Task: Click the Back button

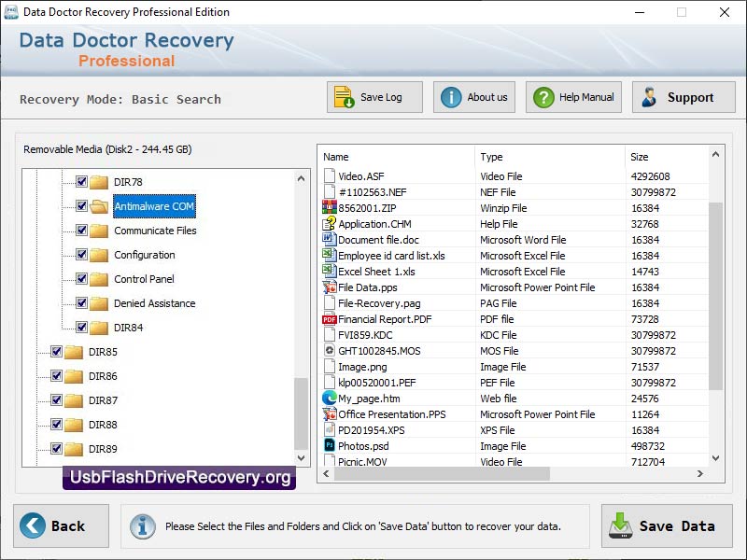Action: pos(61,525)
